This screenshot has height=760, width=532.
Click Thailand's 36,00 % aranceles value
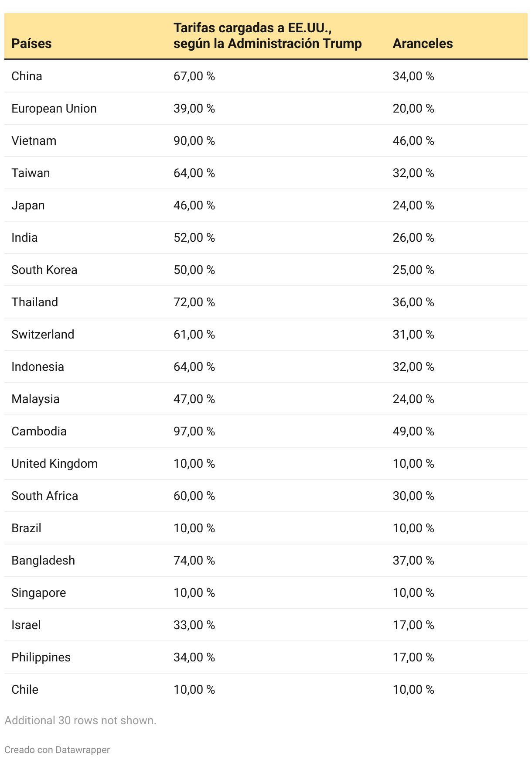413,302
